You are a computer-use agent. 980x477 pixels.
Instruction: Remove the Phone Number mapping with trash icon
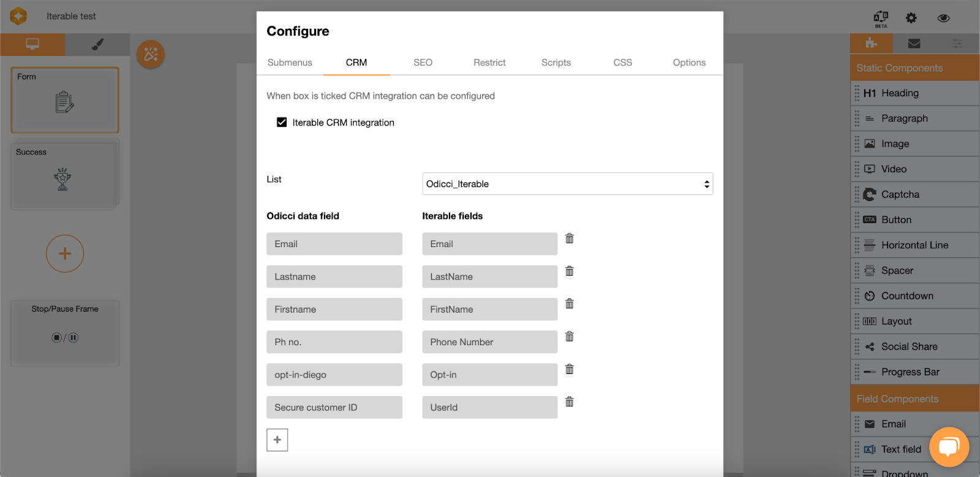click(569, 337)
